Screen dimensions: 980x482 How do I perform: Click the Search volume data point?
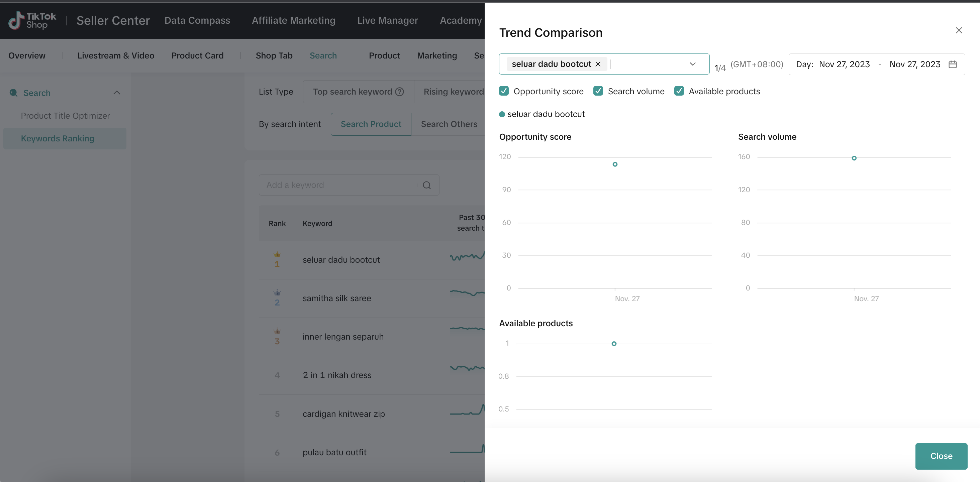[x=854, y=158]
